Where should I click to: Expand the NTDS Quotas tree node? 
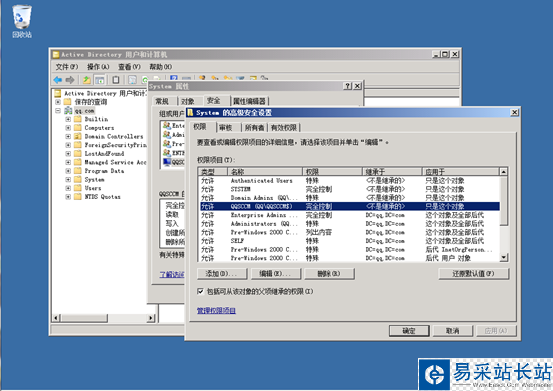click(68, 197)
